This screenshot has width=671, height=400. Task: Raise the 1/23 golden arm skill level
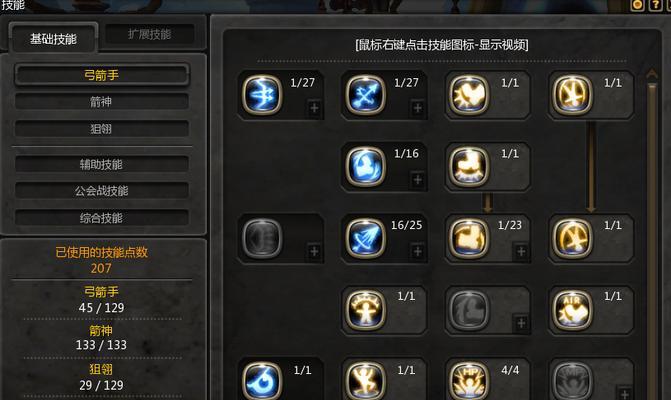(521, 251)
